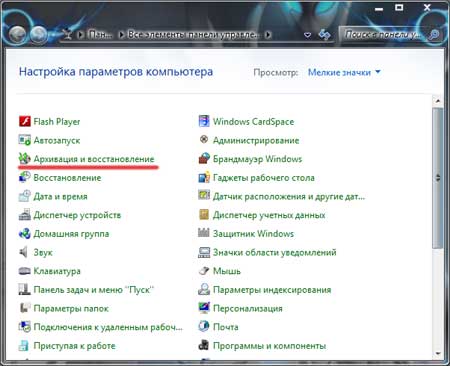Screen dimensions: 450x366
Task: Click the Персонализация icon
Action: [x=204, y=308]
